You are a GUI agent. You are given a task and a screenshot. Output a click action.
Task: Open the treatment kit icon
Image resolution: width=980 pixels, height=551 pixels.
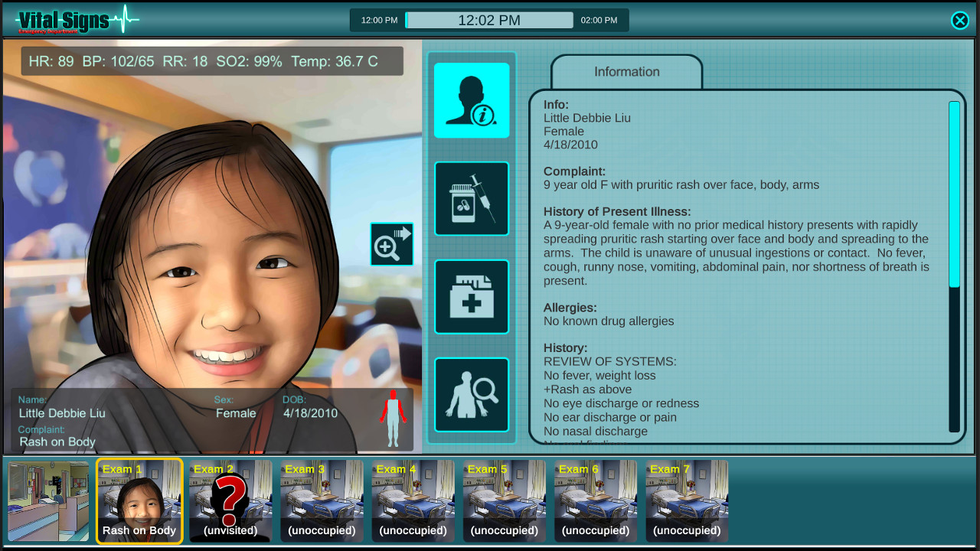coord(471,297)
